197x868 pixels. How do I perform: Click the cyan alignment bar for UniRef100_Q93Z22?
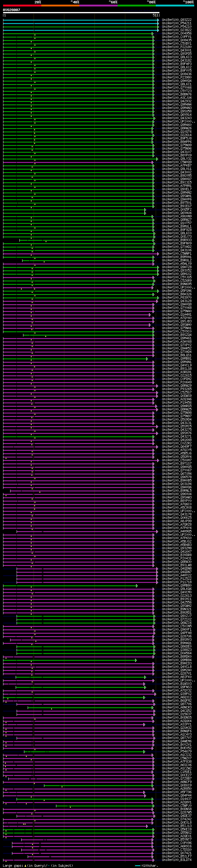(x=81, y=20)
